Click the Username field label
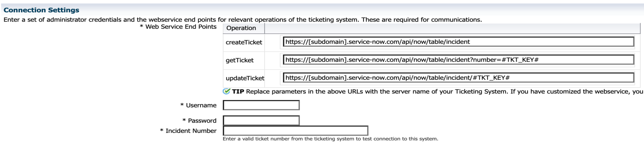Viewport: 644px width, 143px height. tap(201, 105)
